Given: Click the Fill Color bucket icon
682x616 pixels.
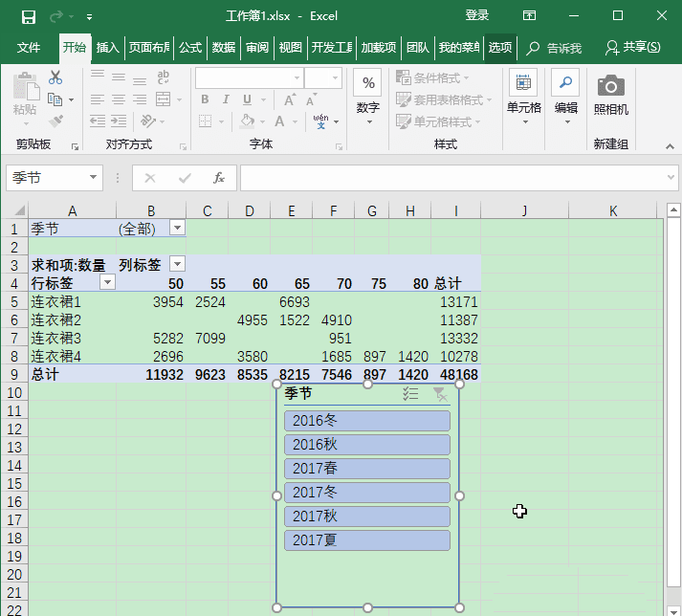Looking at the screenshot, I should point(248,121).
